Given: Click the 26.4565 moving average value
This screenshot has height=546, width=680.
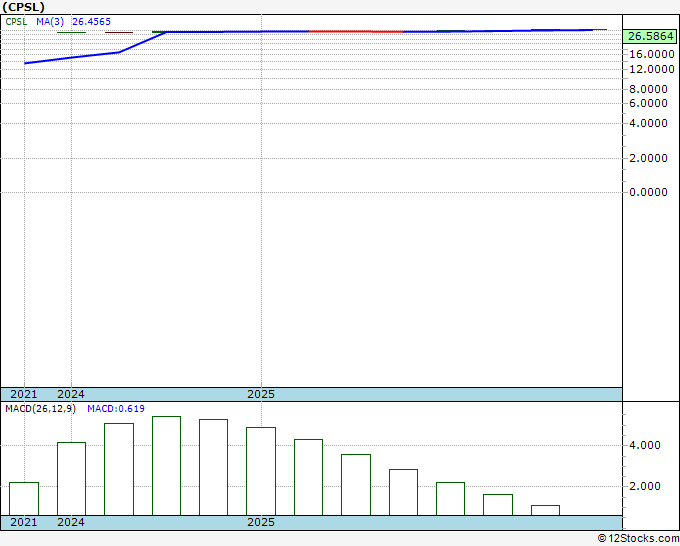Looking at the screenshot, I should tap(92, 22).
